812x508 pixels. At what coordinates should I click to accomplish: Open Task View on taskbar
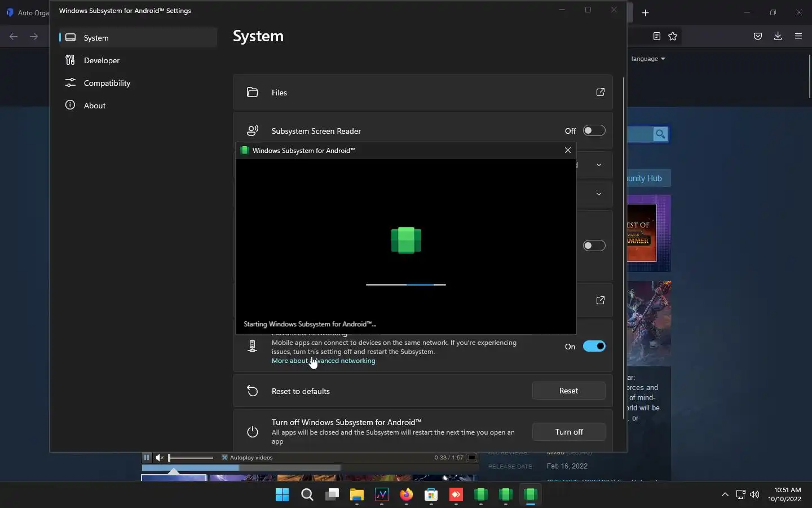coord(332,495)
